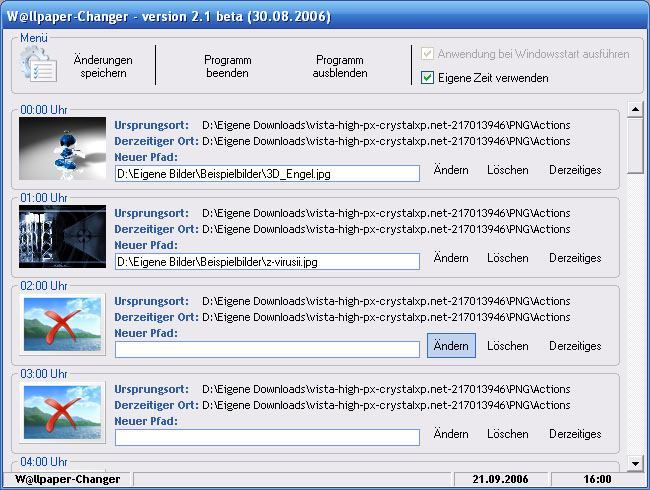Viewport: 650px width, 490px height.
Task: Click the path field containing z-virusii.jpg
Action: pyautogui.click(x=267, y=262)
